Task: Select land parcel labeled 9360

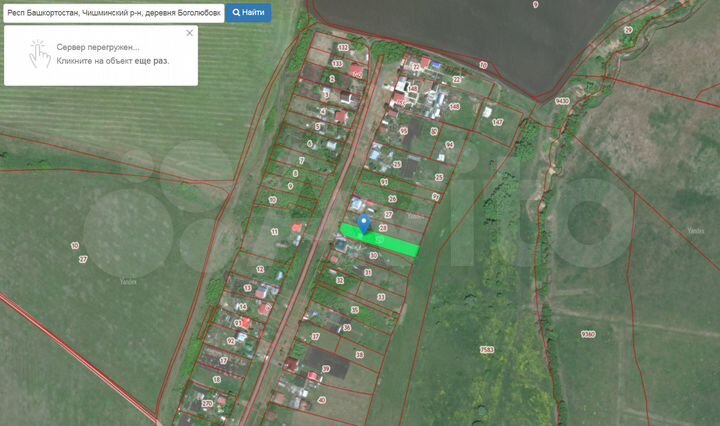Action: pyautogui.click(x=588, y=334)
